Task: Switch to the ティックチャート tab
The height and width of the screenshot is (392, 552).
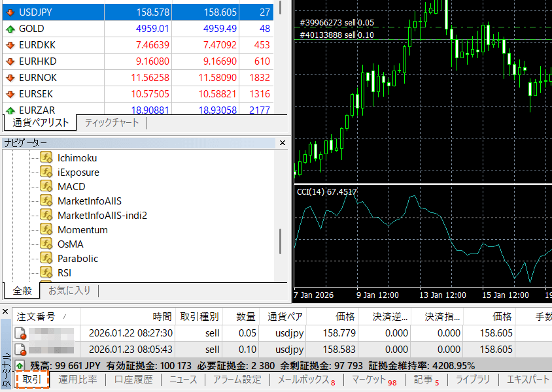Action: 111,123
